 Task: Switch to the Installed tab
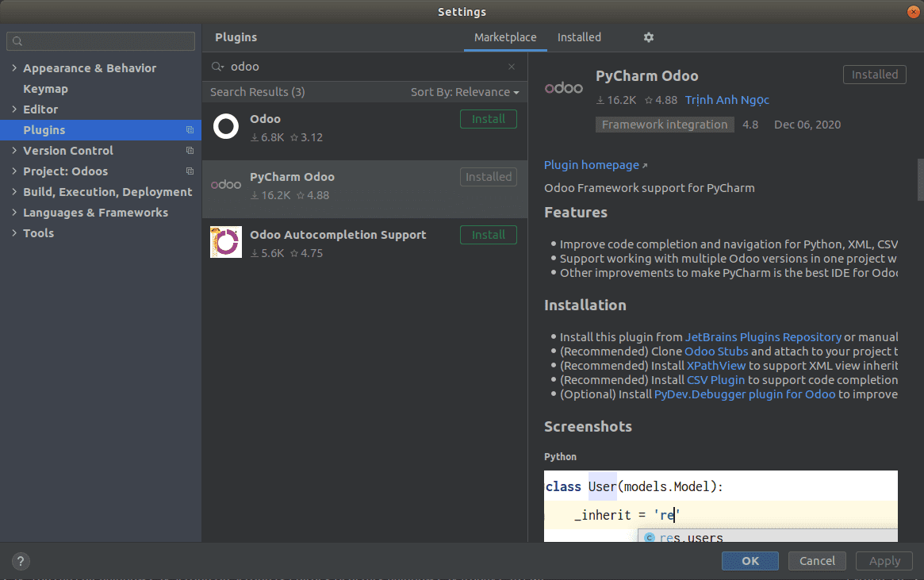579,37
